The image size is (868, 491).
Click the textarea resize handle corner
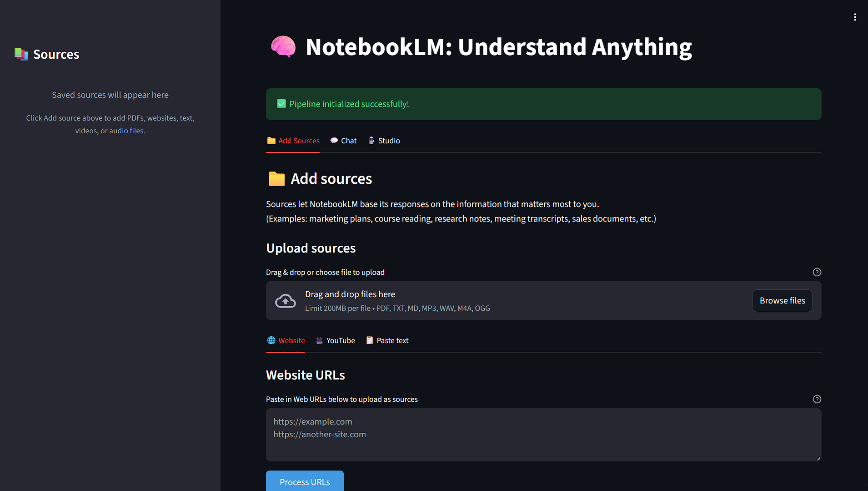pos(818,458)
